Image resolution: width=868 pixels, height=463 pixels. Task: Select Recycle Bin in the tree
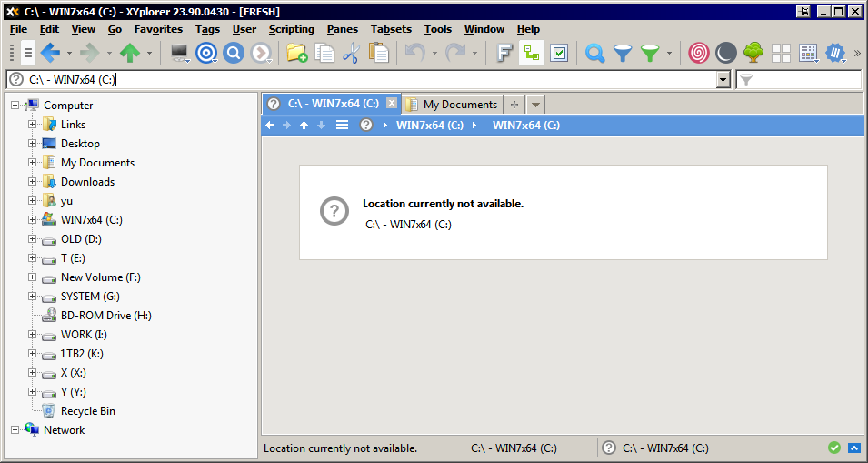(88, 411)
